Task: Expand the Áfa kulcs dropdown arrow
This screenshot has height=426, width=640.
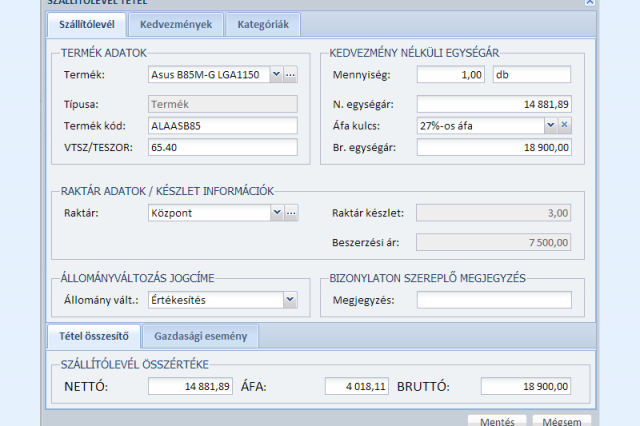Action: (551, 125)
